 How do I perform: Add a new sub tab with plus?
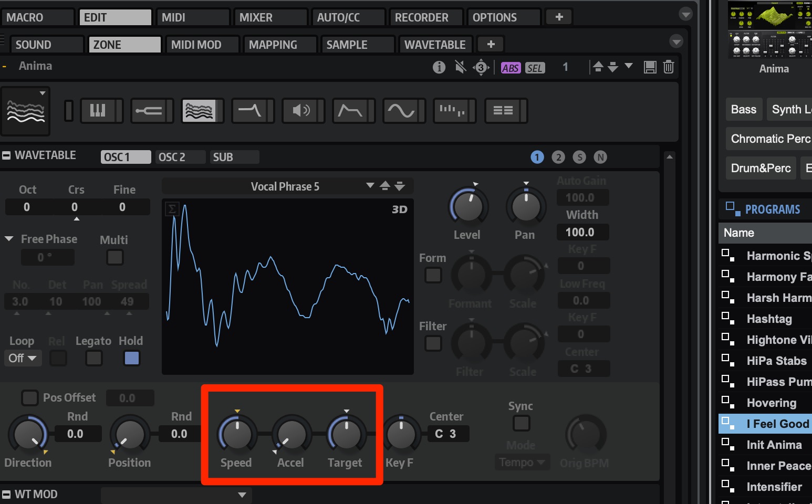(491, 45)
